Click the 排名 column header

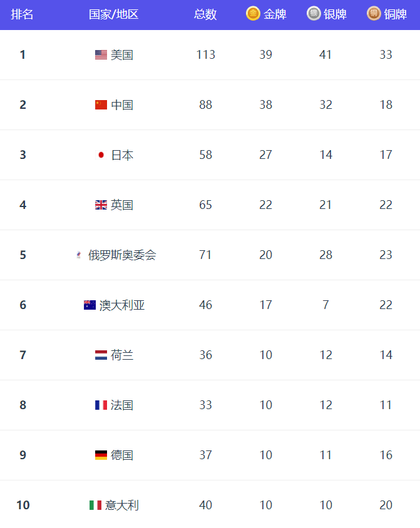pyautogui.click(x=22, y=14)
